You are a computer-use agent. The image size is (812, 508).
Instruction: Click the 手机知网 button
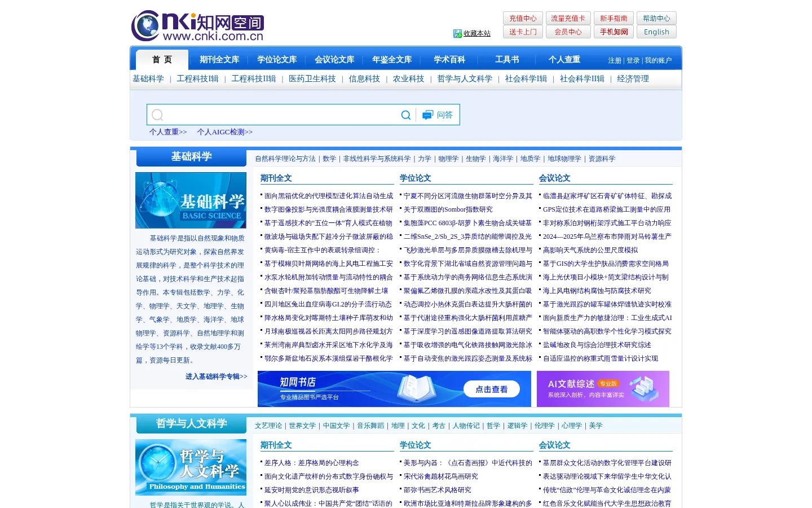click(x=614, y=32)
